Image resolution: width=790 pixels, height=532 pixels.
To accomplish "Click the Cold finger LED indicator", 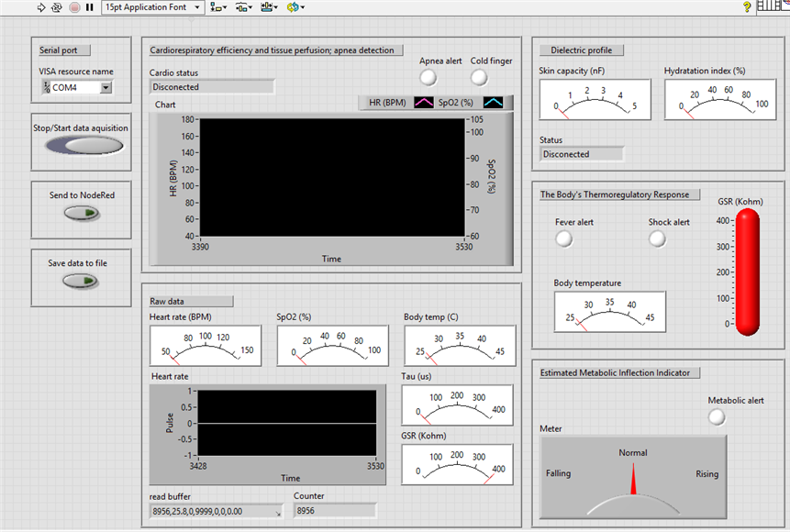I will pyautogui.click(x=479, y=78).
